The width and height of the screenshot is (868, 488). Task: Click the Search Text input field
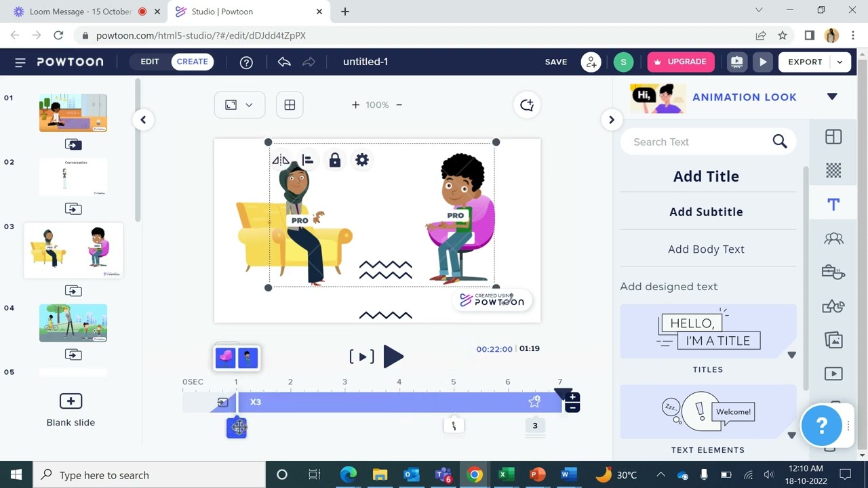pyautogui.click(x=698, y=142)
